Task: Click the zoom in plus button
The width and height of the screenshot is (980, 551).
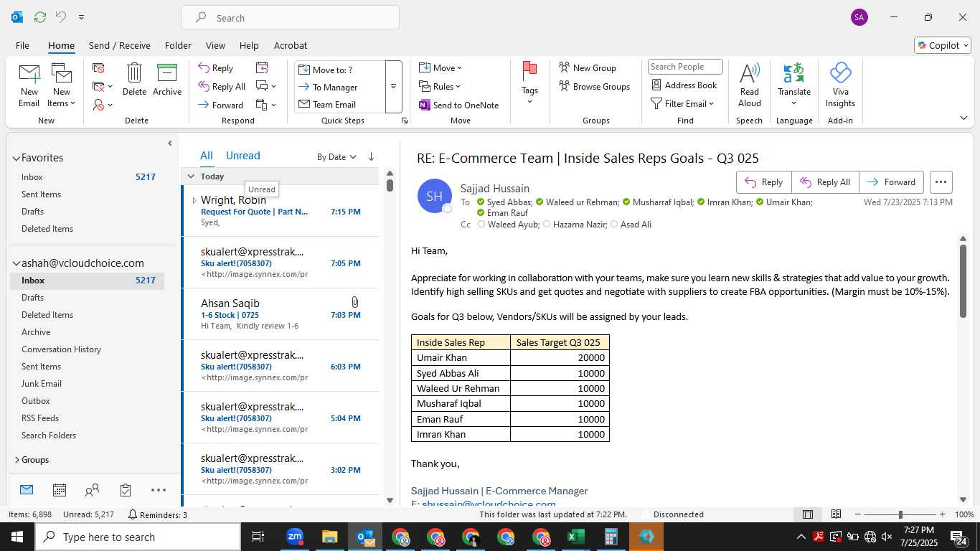Action: click(943, 514)
